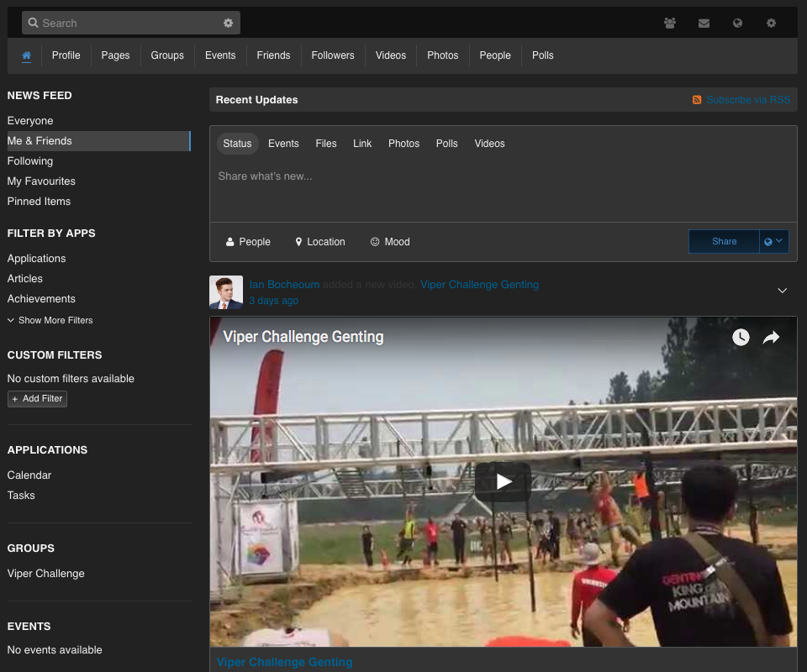Open the Share privacy globe dropdown

(x=773, y=241)
